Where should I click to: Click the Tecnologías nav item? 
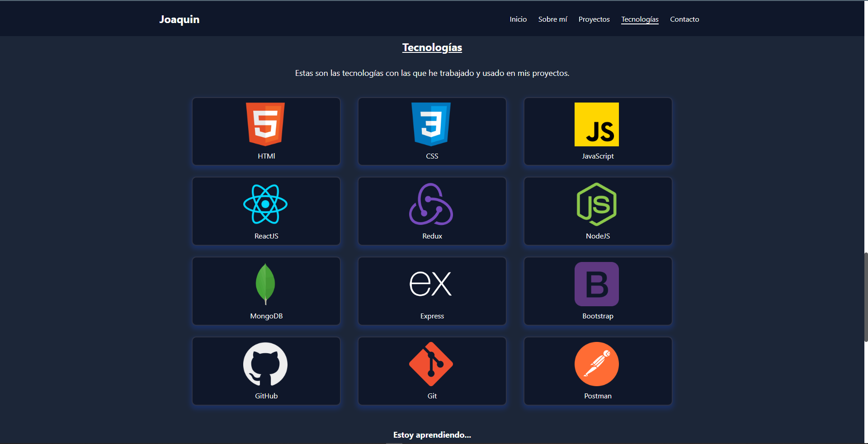[x=640, y=19]
